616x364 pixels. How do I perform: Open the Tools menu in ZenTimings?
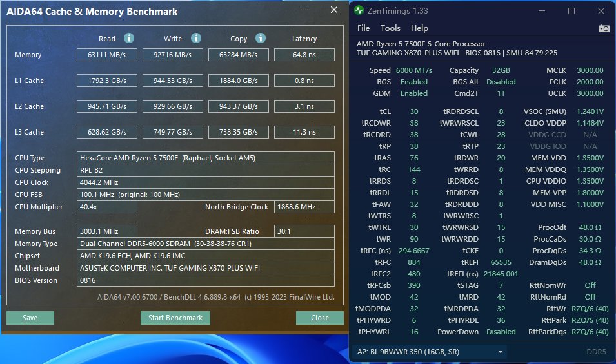(x=390, y=28)
